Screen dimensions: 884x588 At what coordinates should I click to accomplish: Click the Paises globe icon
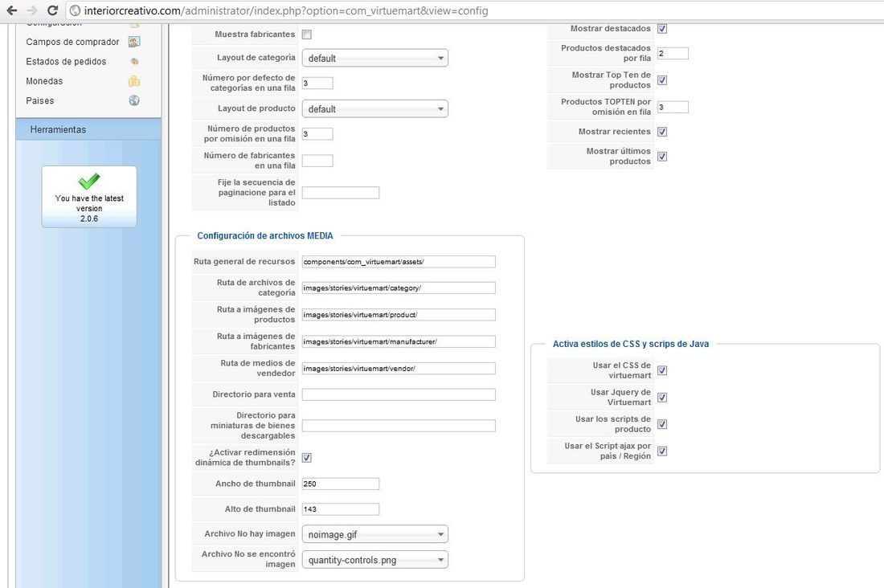point(133,100)
